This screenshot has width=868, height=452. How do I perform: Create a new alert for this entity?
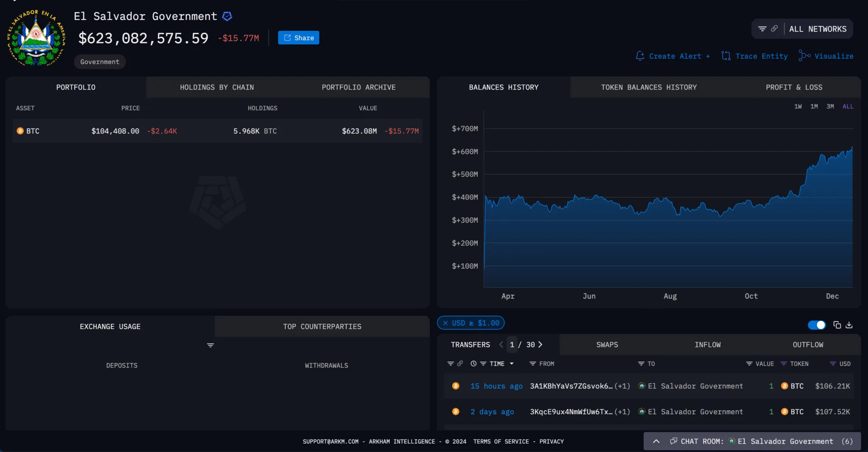tap(673, 56)
